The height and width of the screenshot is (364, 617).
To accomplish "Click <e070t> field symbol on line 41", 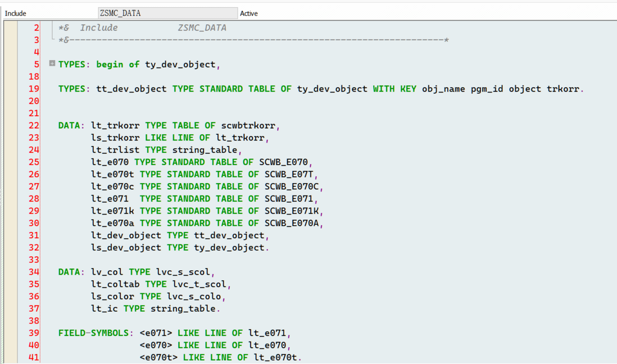I will pyautogui.click(x=158, y=357).
